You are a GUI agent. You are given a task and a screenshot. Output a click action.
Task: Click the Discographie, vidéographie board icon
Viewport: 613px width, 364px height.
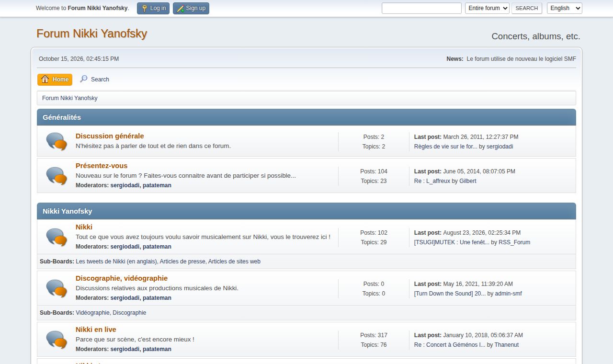click(x=57, y=288)
